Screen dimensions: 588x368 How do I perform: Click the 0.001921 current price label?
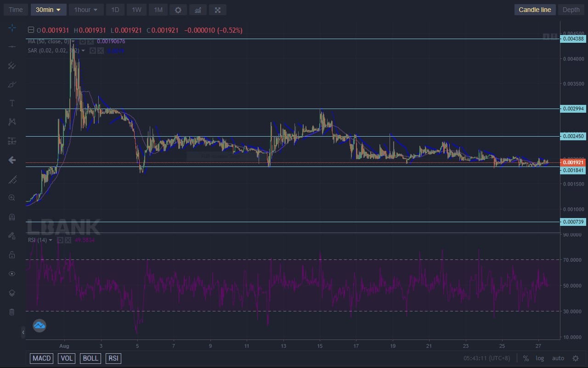[573, 162]
